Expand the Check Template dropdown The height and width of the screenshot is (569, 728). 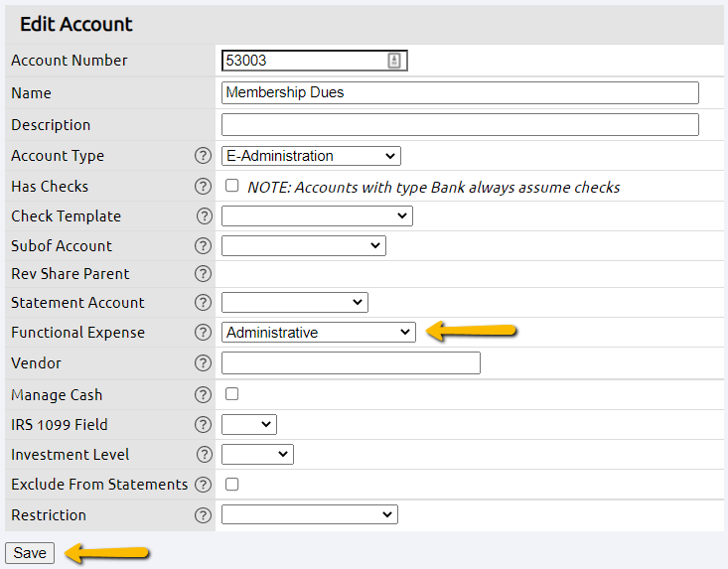coord(317,215)
